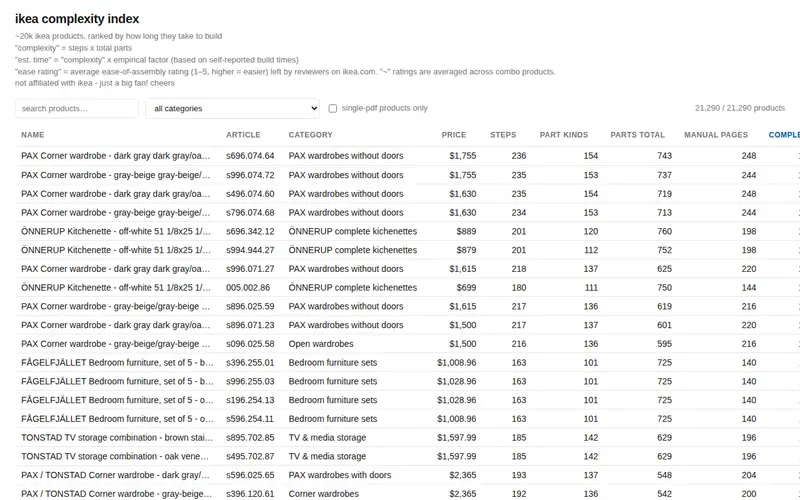Click the 21,290 / 21,290 products count

coord(740,108)
